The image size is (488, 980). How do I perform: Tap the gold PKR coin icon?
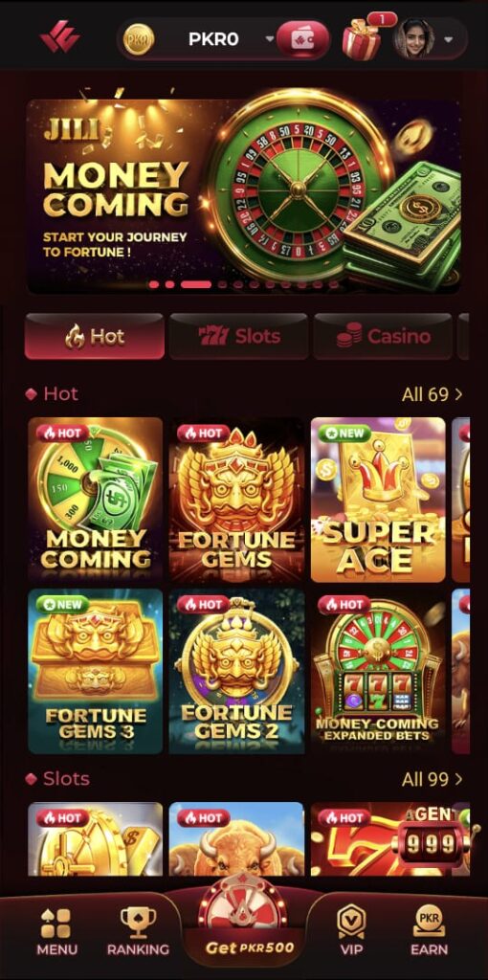(x=139, y=39)
